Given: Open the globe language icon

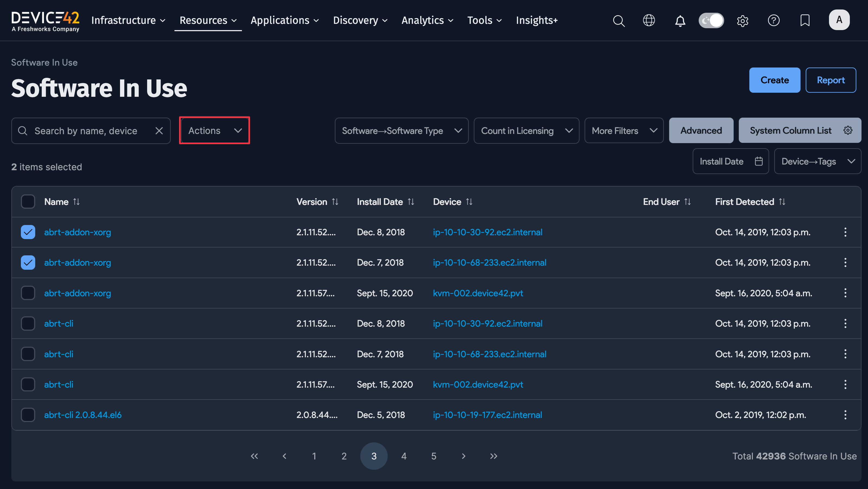Looking at the screenshot, I should [x=649, y=21].
